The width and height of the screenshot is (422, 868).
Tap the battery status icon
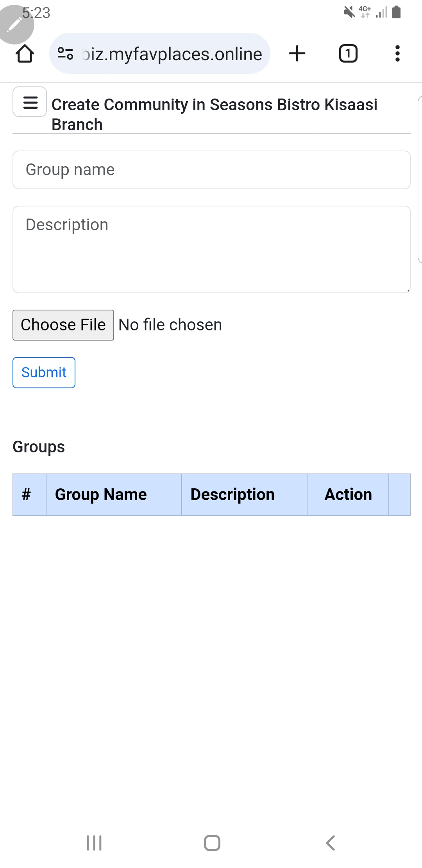(x=397, y=12)
